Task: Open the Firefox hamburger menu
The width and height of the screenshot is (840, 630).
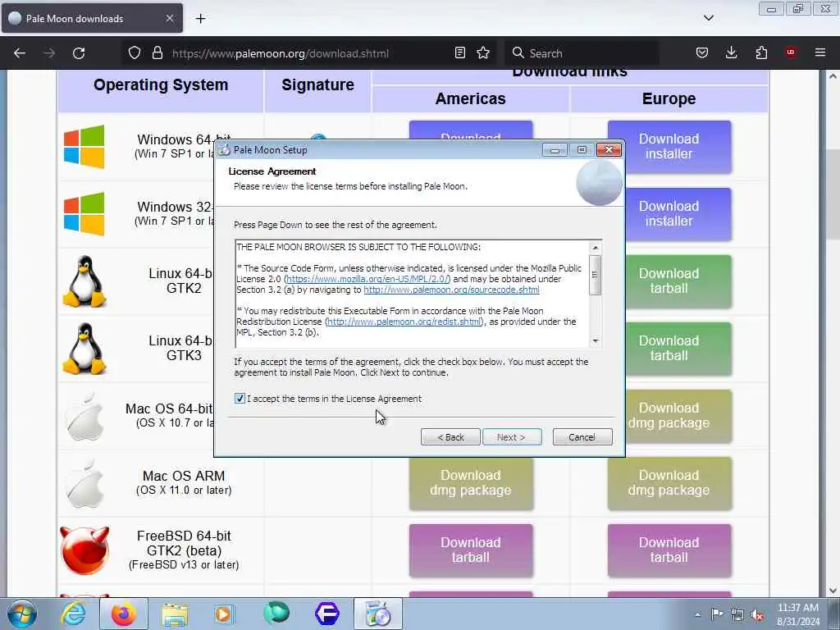Action: click(x=820, y=52)
